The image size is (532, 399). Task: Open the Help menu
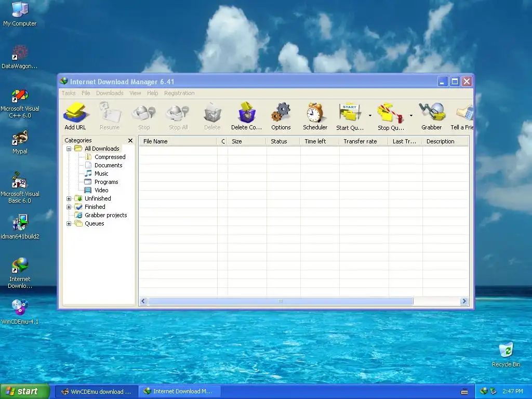pos(152,93)
